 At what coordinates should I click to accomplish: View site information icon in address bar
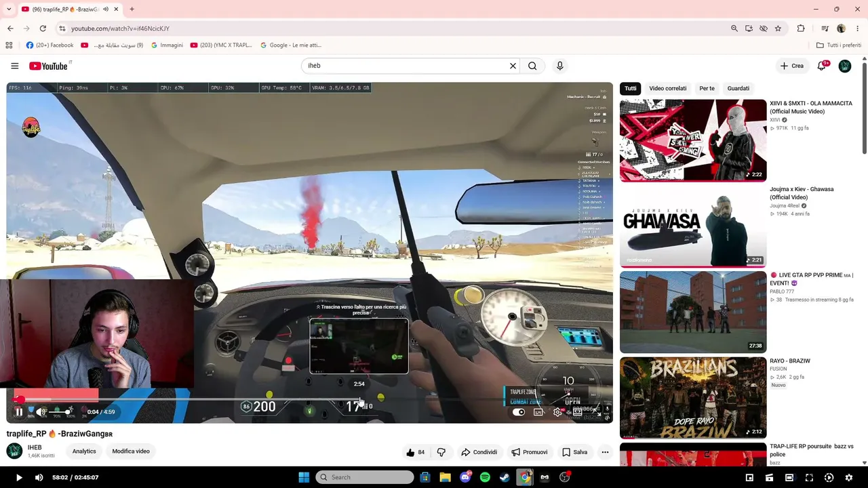pyautogui.click(x=62, y=28)
